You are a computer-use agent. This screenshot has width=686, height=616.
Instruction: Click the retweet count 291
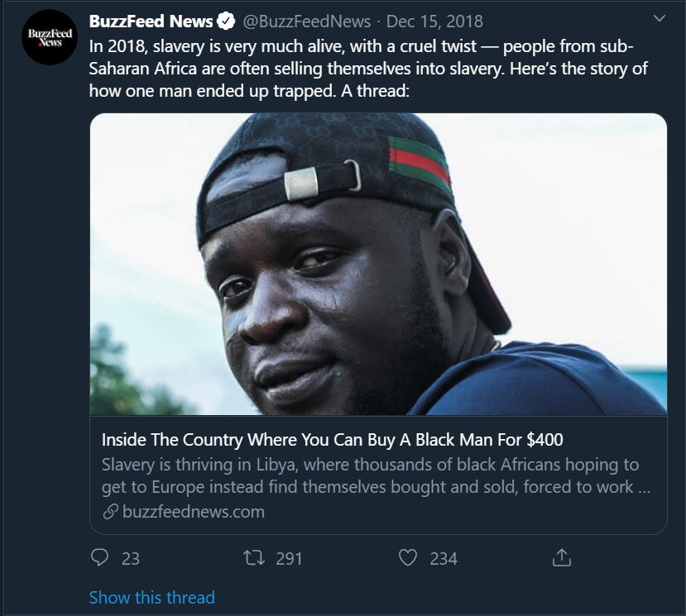click(x=289, y=559)
